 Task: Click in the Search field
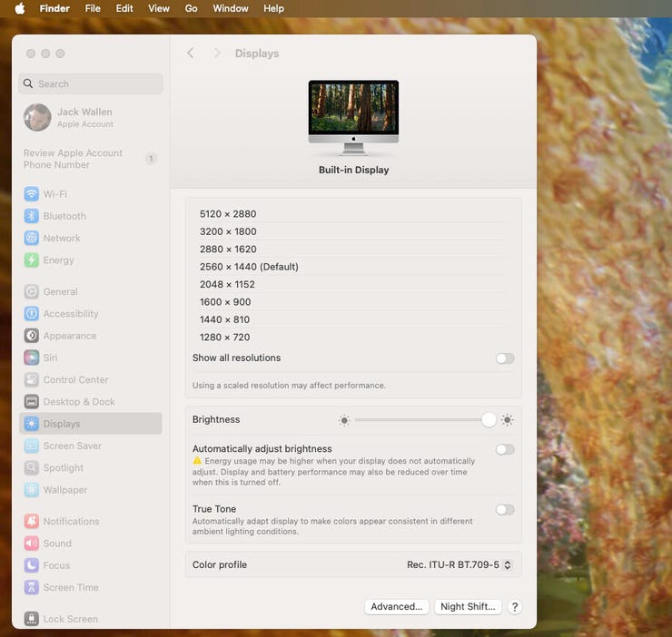coord(91,83)
